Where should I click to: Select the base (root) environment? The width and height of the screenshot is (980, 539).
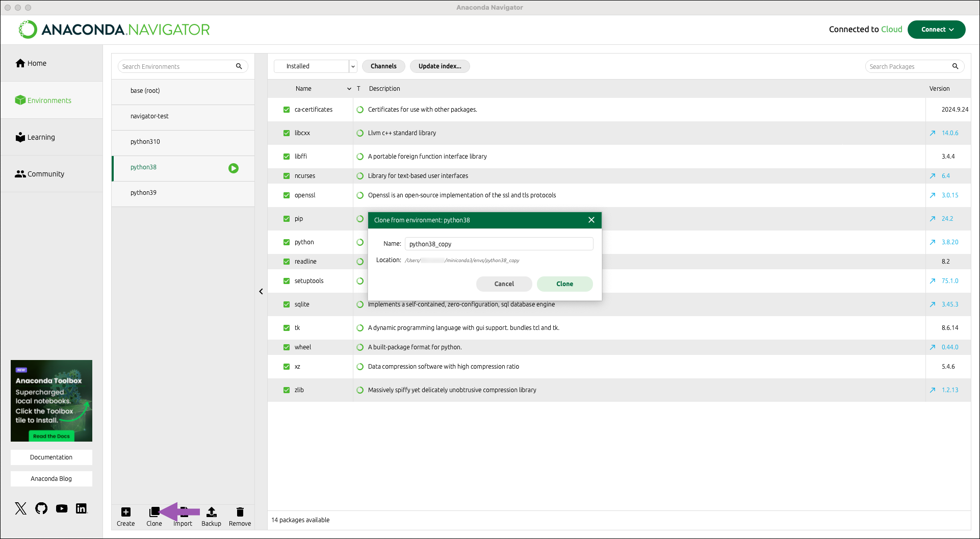point(183,92)
